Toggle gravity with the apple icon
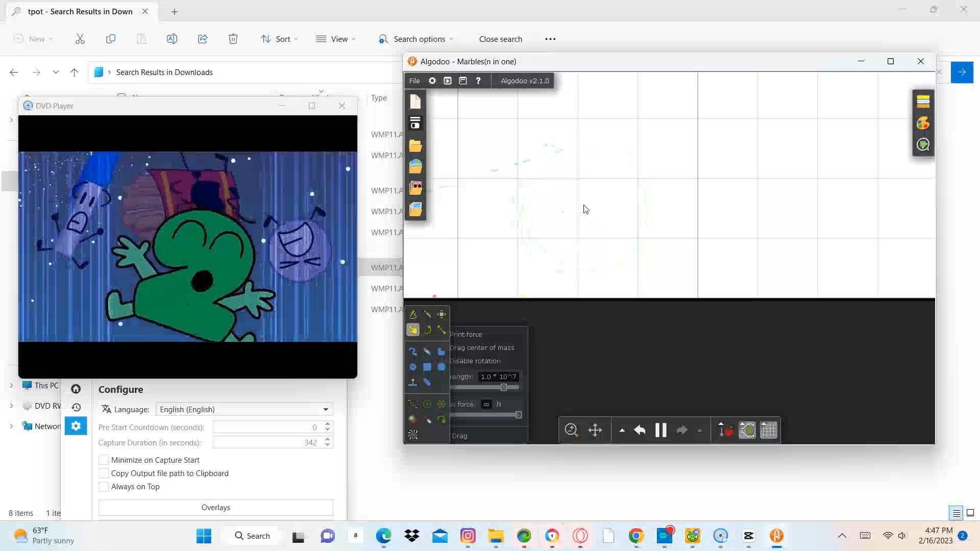 point(725,430)
